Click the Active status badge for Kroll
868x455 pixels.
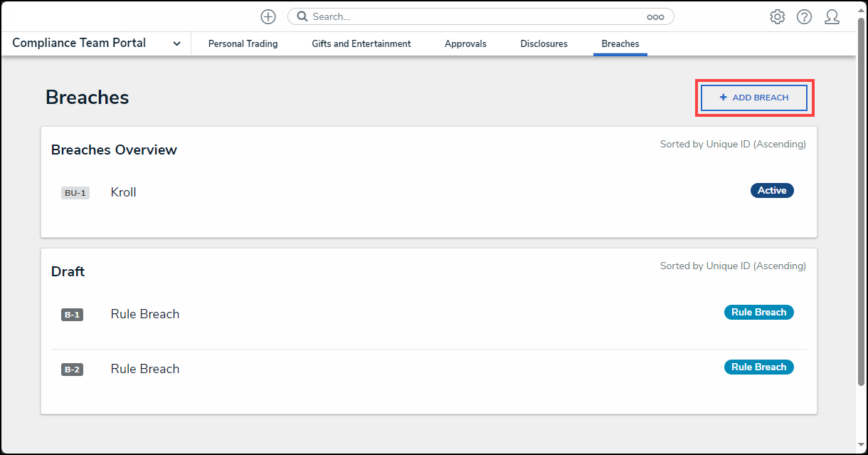click(x=771, y=191)
